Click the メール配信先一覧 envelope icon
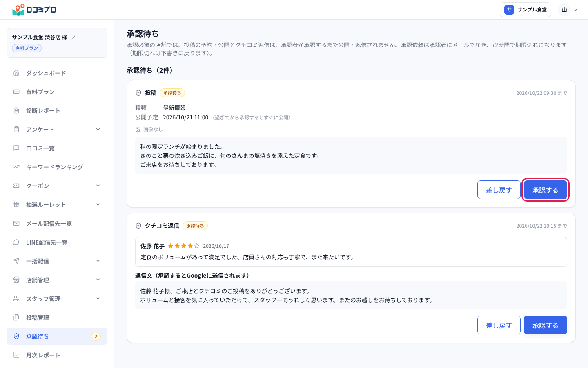 (16, 223)
